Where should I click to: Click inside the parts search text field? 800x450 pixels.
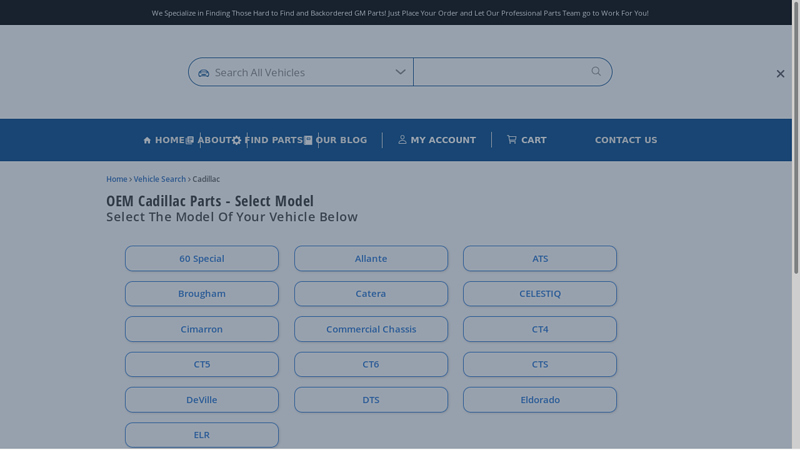[x=498, y=72]
